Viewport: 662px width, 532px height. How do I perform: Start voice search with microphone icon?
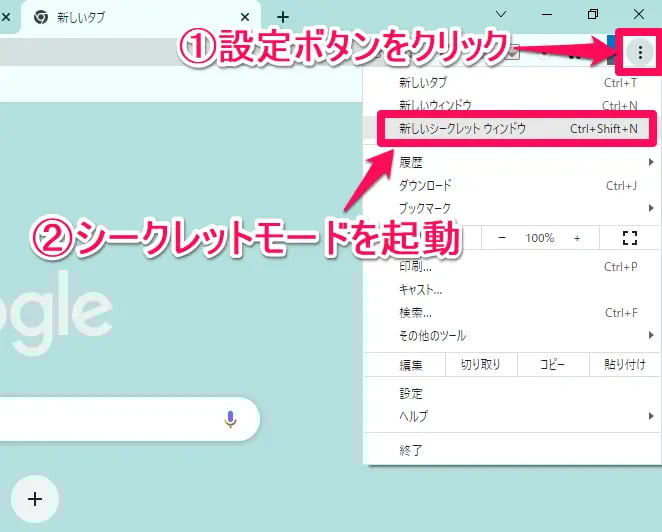[x=230, y=419]
